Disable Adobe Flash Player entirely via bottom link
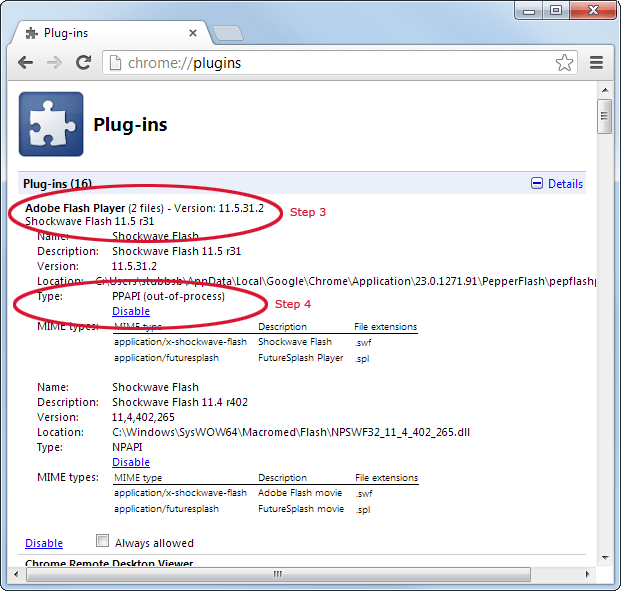This screenshot has width=621, height=591. 44,543
